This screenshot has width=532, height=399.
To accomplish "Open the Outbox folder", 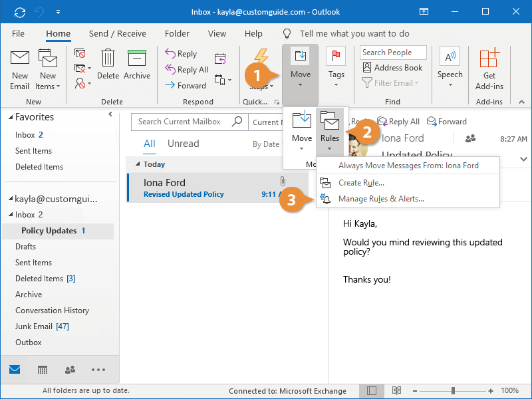I will point(28,342).
